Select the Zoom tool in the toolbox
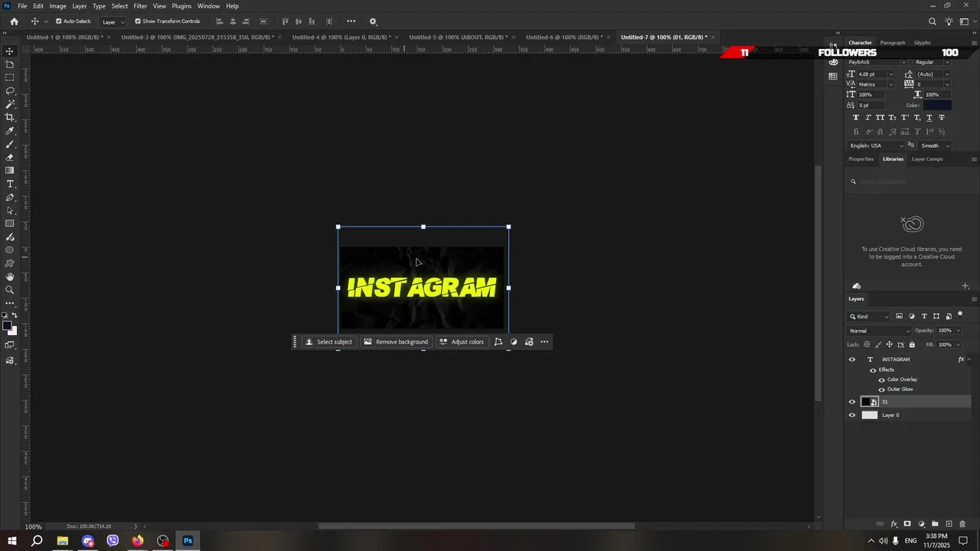The width and height of the screenshot is (980, 551). [x=10, y=290]
